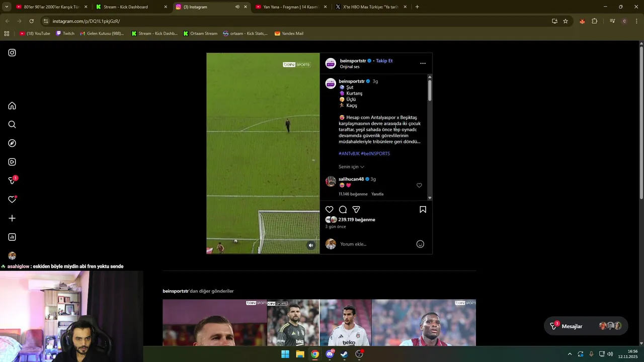Open tab search dropdown arrow
The height and width of the screenshot is (362, 644).
[x=7, y=7]
